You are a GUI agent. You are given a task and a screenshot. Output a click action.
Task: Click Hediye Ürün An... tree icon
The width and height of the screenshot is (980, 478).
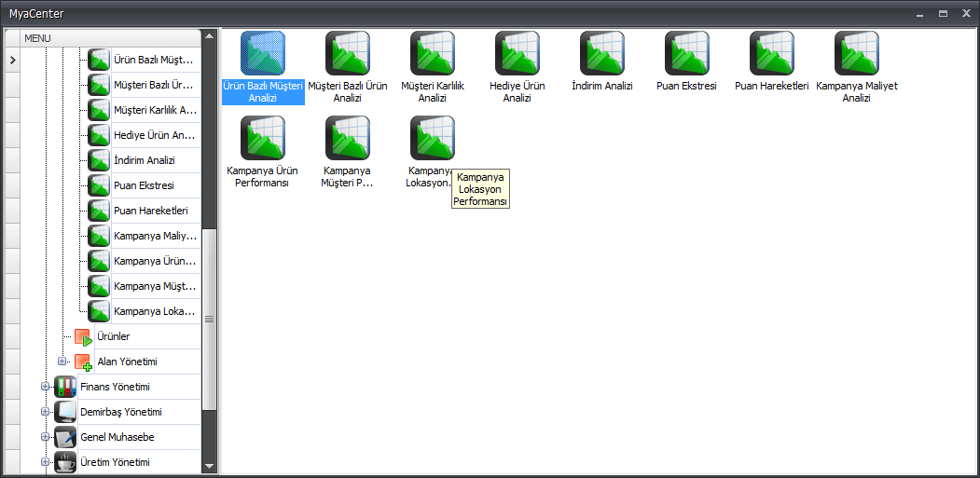(99, 135)
